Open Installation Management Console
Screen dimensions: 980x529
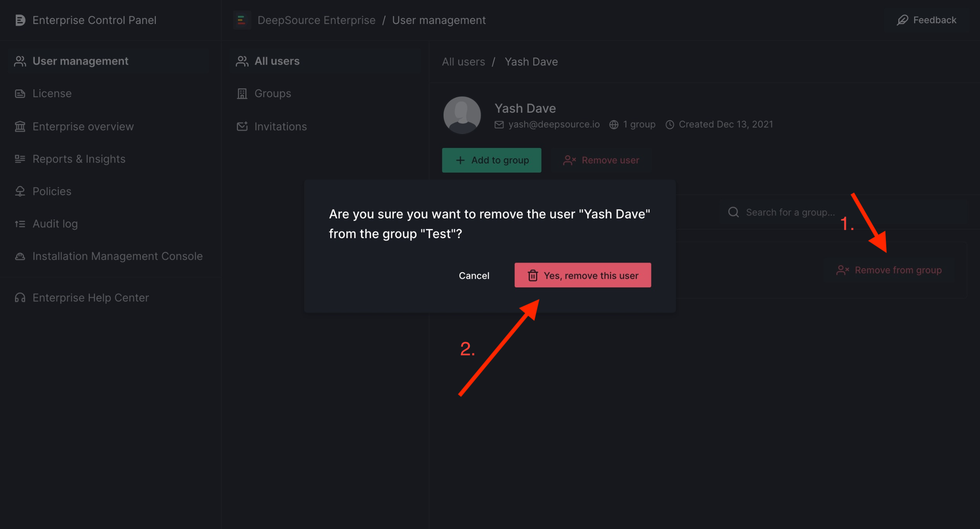(117, 256)
